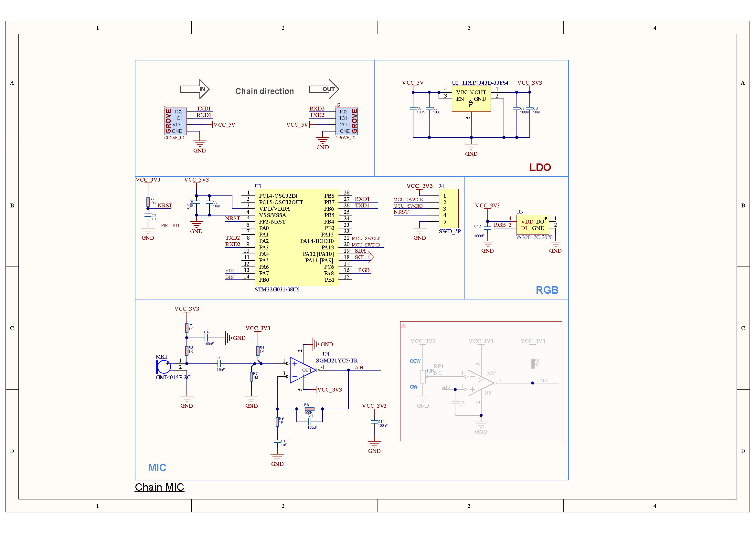Click the LDO section label
The height and width of the screenshot is (534, 756).
[540, 167]
